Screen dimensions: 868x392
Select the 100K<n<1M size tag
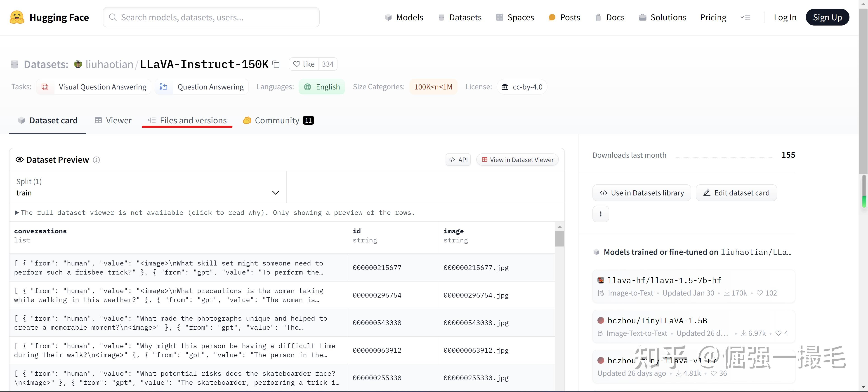click(x=433, y=87)
